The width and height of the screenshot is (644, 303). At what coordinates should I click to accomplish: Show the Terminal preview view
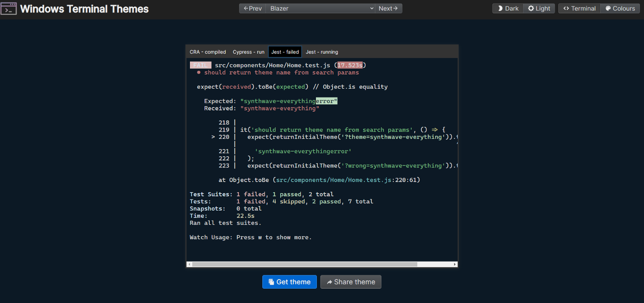coord(580,8)
